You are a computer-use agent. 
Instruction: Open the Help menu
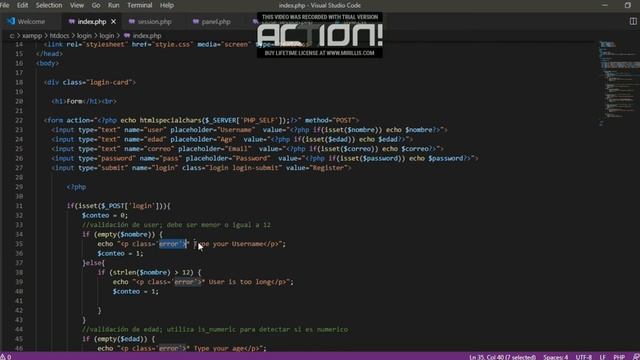tap(167, 5)
